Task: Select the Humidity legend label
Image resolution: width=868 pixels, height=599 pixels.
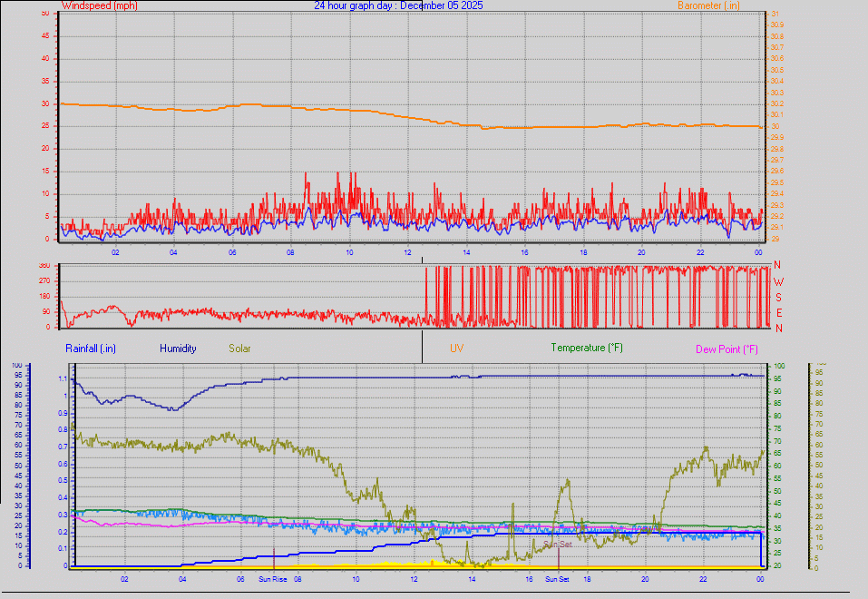Action: point(178,348)
